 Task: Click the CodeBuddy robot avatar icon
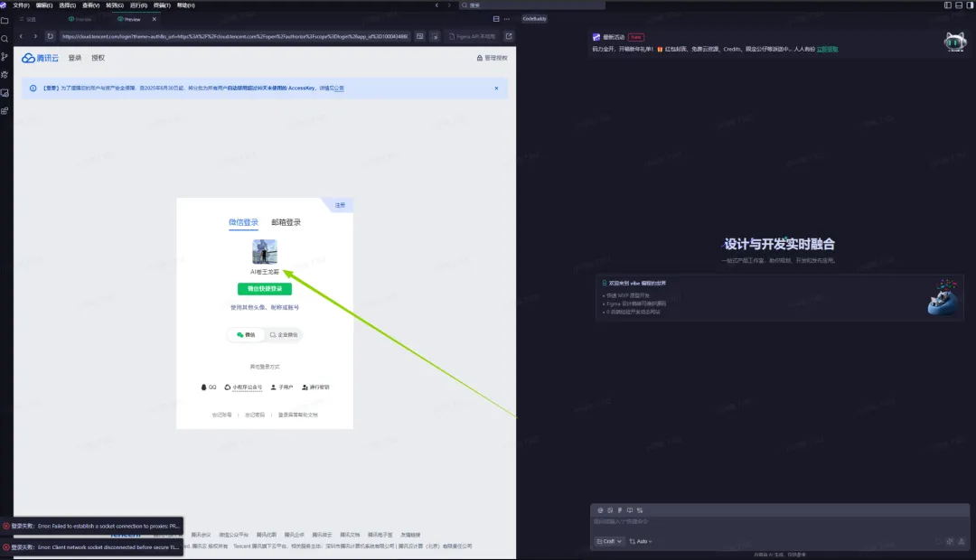(955, 42)
